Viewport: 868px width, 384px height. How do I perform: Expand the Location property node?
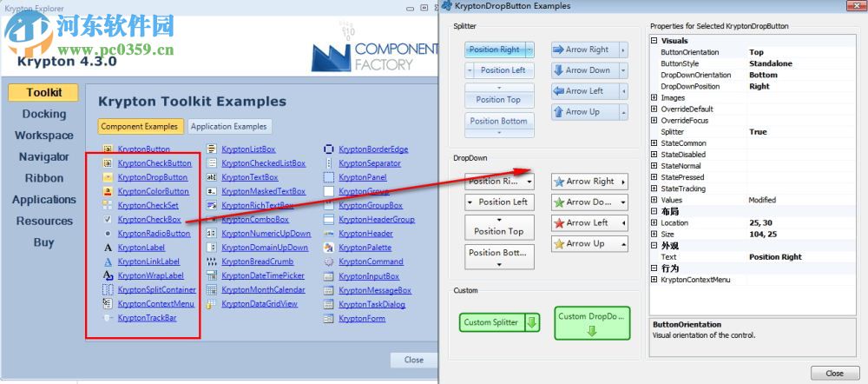pos(654,222)
